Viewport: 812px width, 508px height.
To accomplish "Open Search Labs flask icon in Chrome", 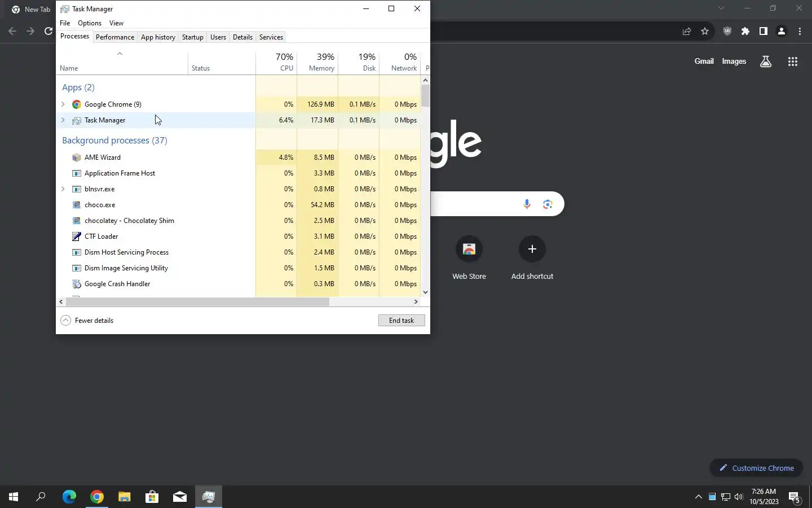I will (765, 62).
